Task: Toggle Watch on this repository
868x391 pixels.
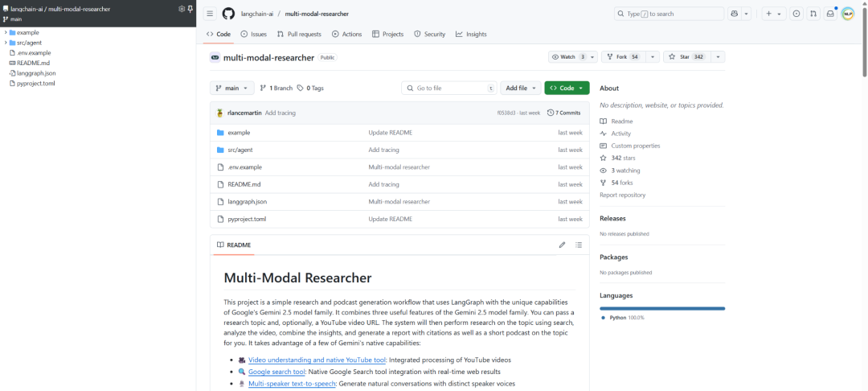Action: [x=568, y=57]
